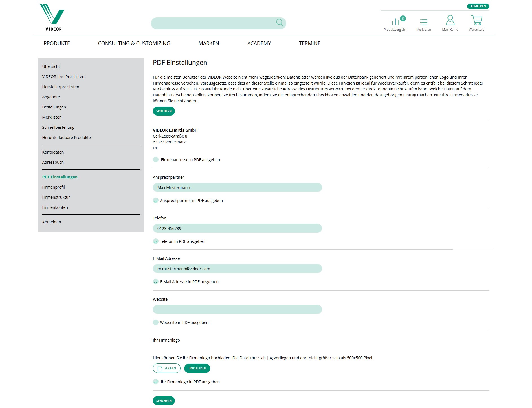Click Abmelden in sidebar
Screen dimensions: 532x408
[52, 222]
